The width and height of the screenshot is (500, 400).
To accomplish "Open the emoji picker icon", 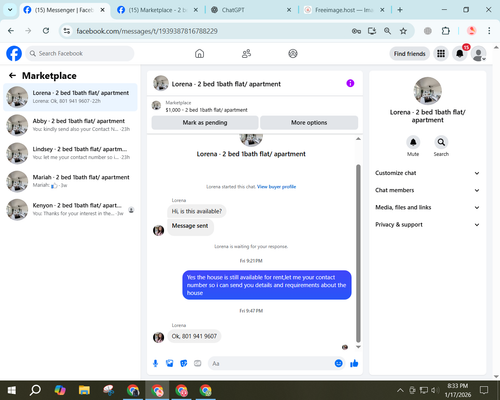I will point(338,363).
